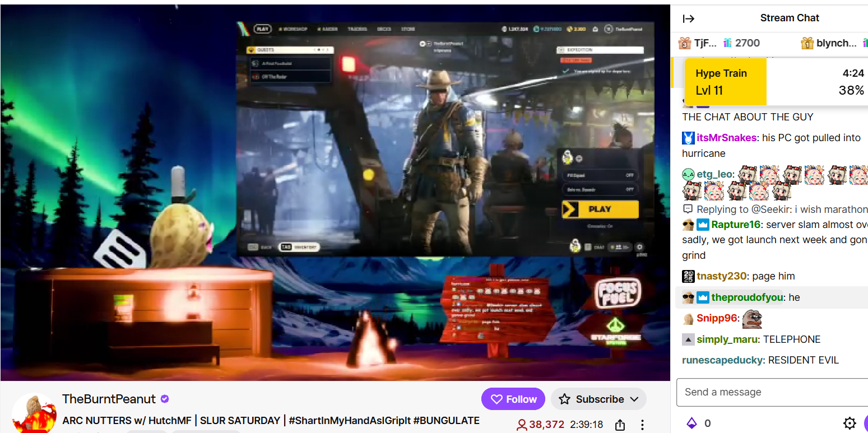The height and width of the screenshot is (433, 868).
Task: Subscribe to TheBurntPeanut
Action: pos(598,399)
